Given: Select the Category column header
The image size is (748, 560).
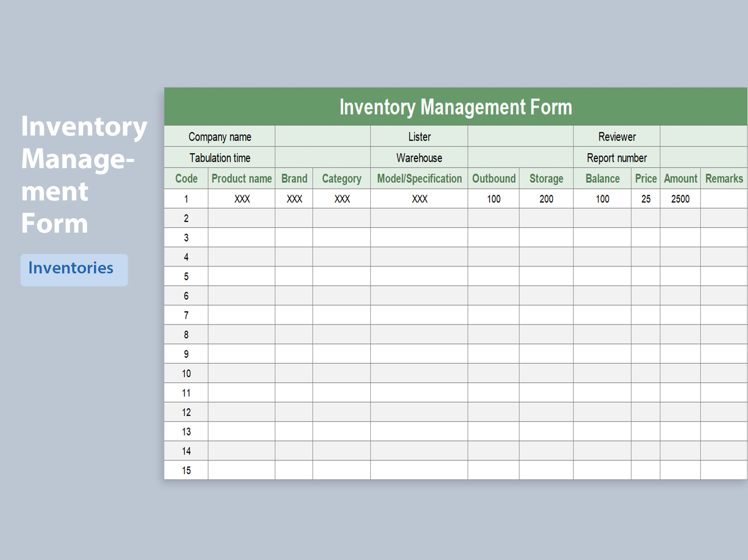Looking at the screenshot, I should 341,178.
